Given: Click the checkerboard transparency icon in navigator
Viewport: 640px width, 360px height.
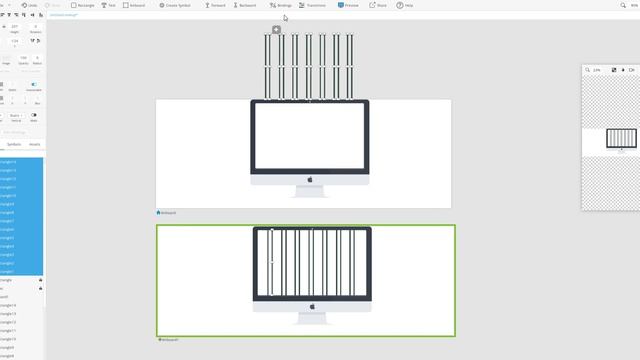Looking at the screenshot, I should tap(614, 70).
